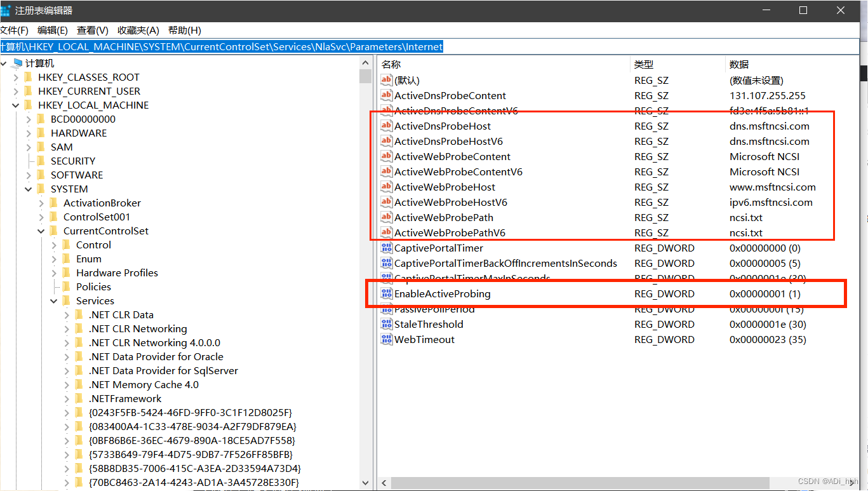The image size is (868, 491).
Task: Click the 131.107.255.255 data value
Action: 767,95
